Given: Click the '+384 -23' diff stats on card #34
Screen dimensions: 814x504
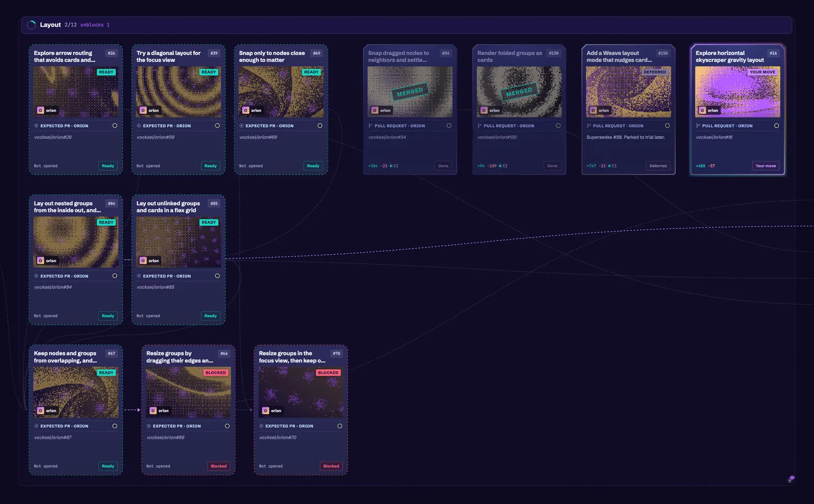Looking at the screenshot, I should coord(377,166).
